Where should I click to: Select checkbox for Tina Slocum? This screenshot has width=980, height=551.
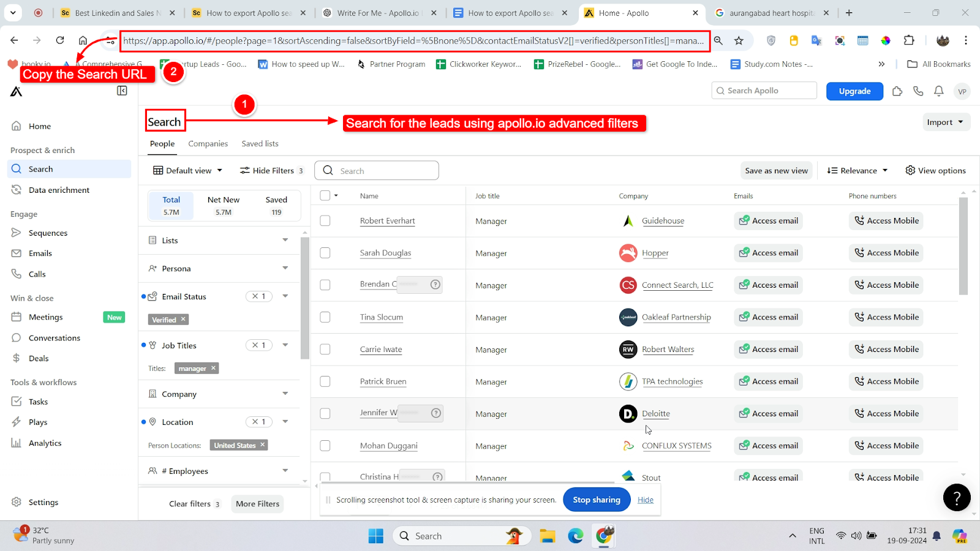pos(325,317)
